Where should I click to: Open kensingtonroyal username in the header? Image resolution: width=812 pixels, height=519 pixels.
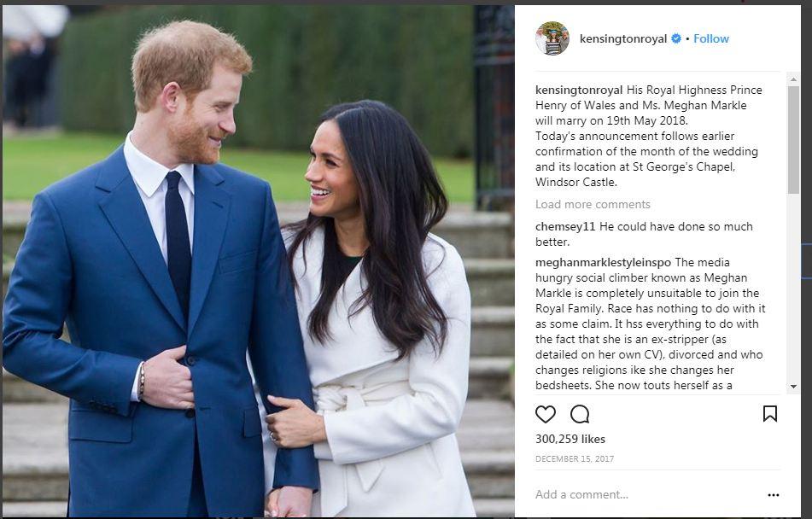click(x=623, y=39)
